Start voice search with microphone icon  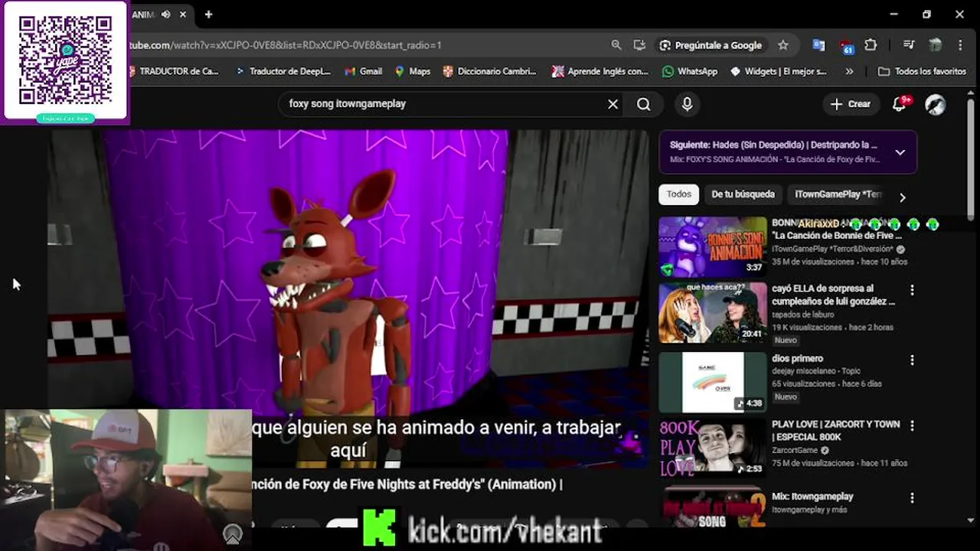687,104
